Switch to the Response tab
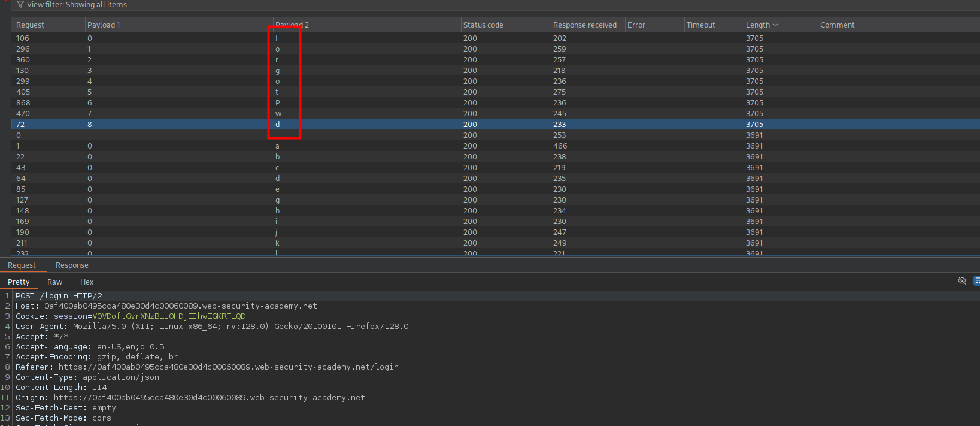Screen dimensions: 980x426 coord(72,265)
